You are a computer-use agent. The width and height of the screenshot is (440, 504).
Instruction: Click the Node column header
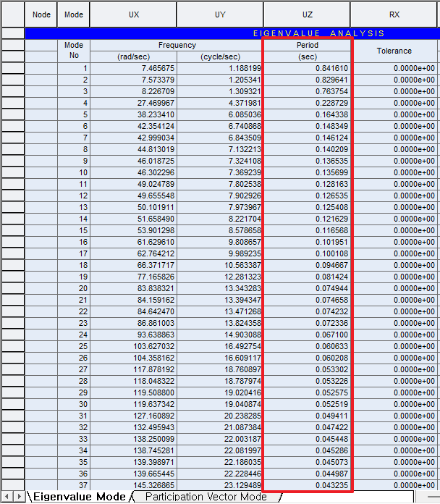pyautogui.click(x=42, y=14)
